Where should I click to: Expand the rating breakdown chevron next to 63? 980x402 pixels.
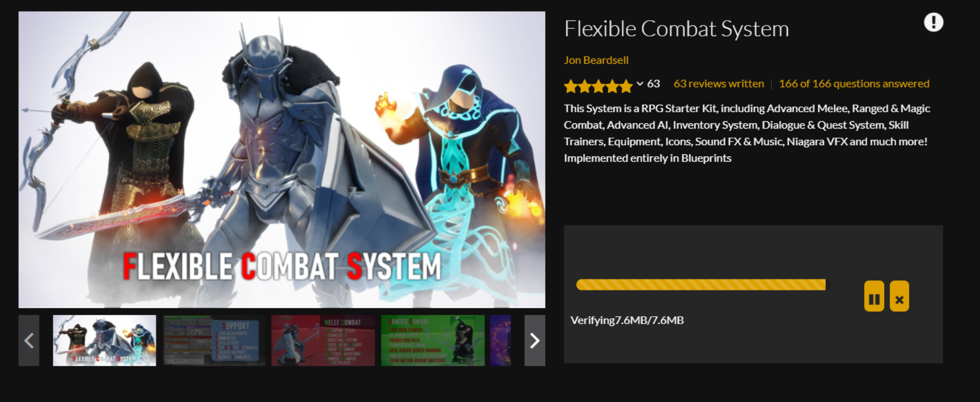640,84
